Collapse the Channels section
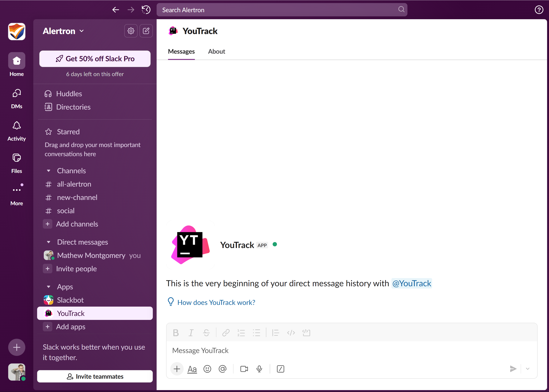 coord(49,171)
